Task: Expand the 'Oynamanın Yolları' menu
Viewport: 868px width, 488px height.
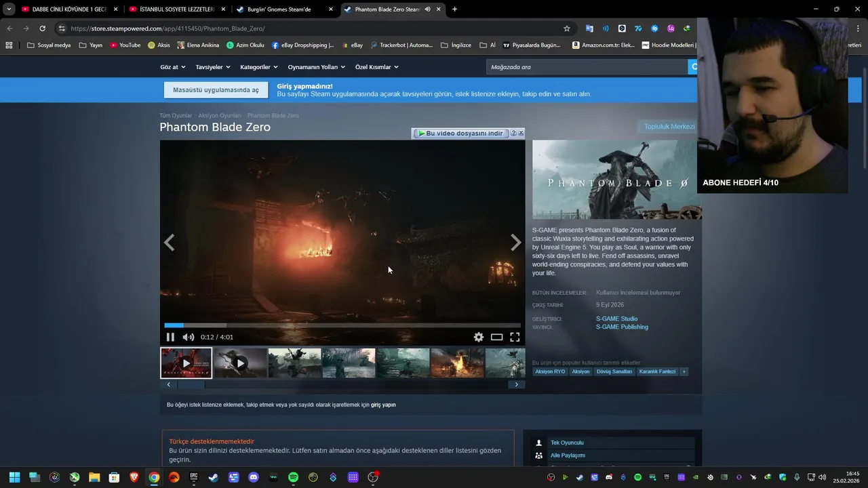Action: (x=317, y=67)
